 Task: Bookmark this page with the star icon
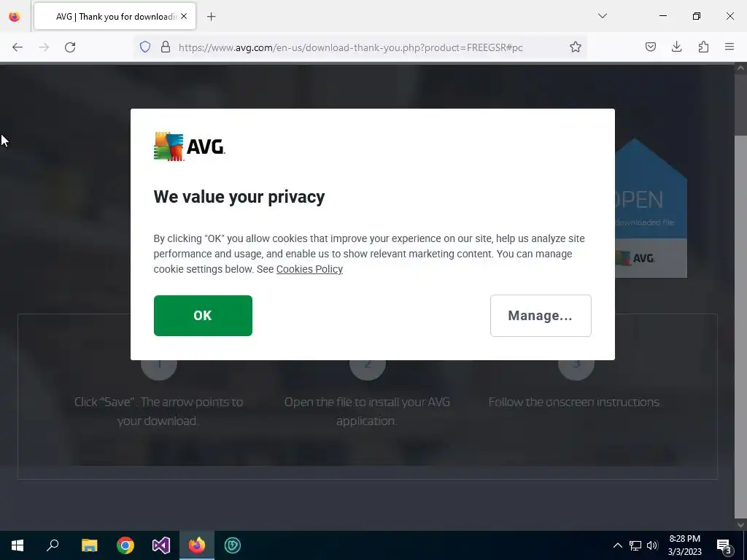click(x=576, y=47)
